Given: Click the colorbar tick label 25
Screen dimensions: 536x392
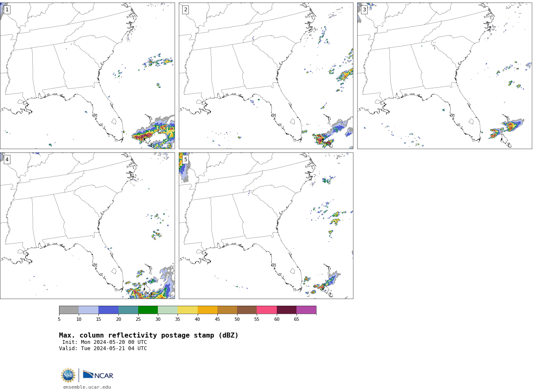Looking at the screenshot, I should pos(138,320).
